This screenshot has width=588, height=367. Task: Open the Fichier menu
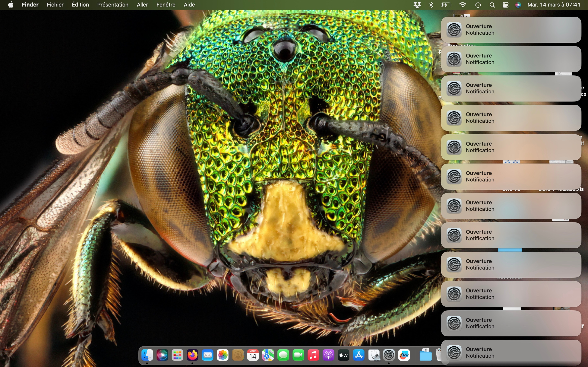point(55,5)
